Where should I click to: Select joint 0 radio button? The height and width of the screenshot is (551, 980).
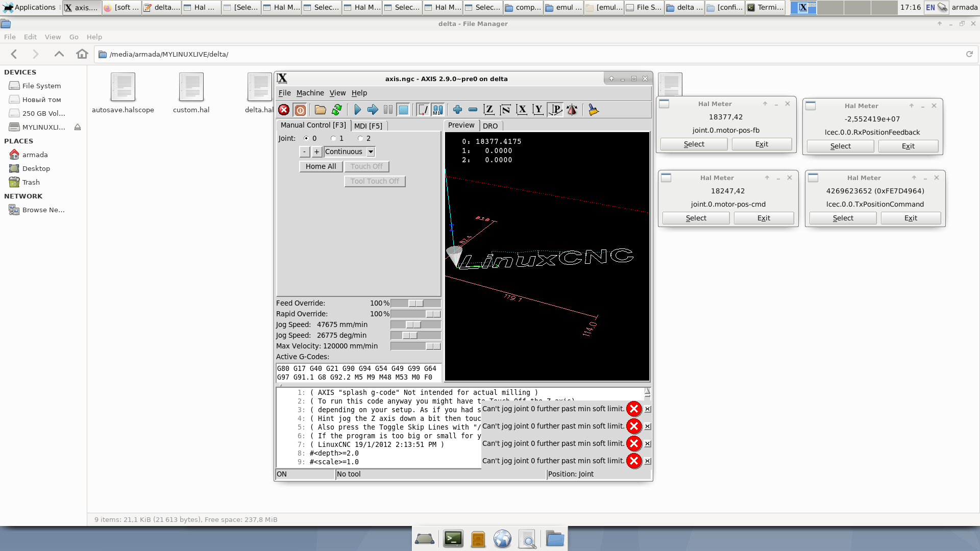click(306, 138)
